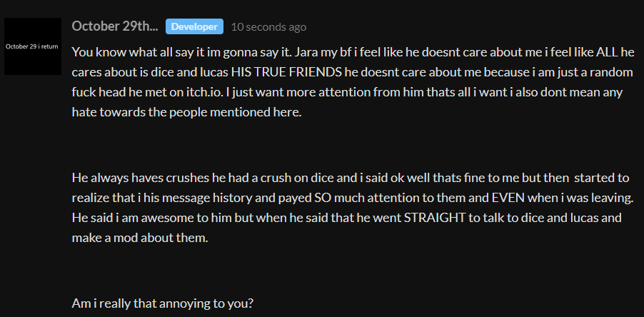Open the "10 seconds ago" post permalink
Viewport: 644px width, 317px height.
[268, 27]
